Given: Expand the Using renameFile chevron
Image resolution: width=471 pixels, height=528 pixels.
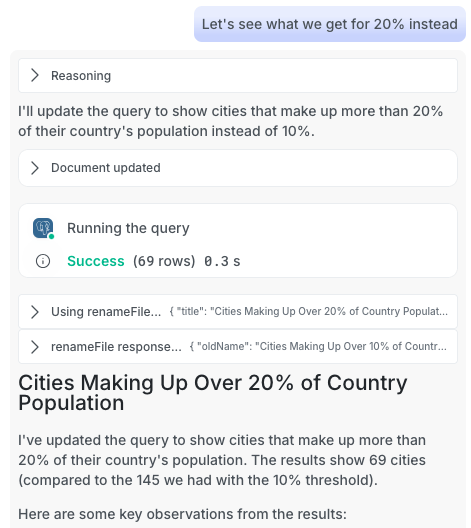Looking at the screenshot, I should click(x=35, y=312).
